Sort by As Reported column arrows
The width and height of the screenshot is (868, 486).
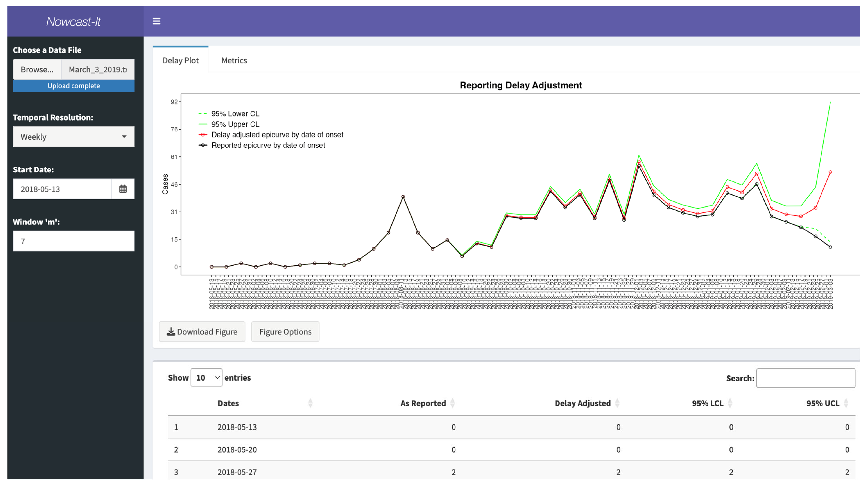tap(452, 403)
